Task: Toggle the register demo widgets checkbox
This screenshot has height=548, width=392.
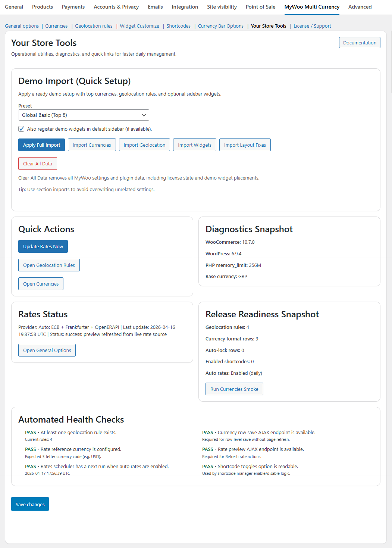Action: pyautogui.click(x=22, y=129)
